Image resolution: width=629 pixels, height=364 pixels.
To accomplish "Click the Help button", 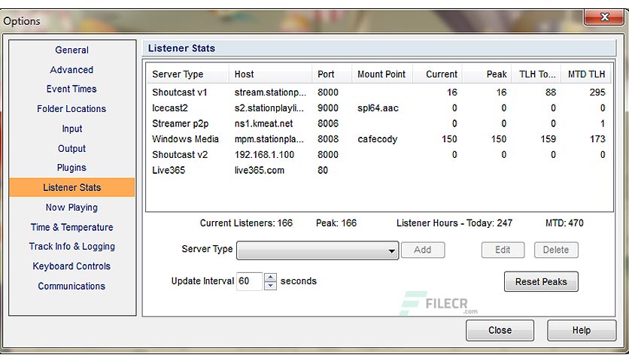I will [x=582, y=330].
